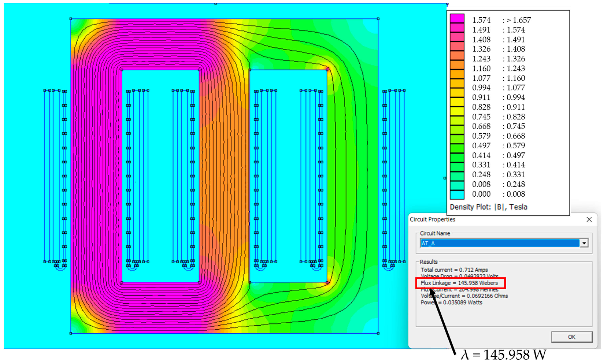Click the upper-left corner node of the core
603x364 pixels.
point(71,19)
